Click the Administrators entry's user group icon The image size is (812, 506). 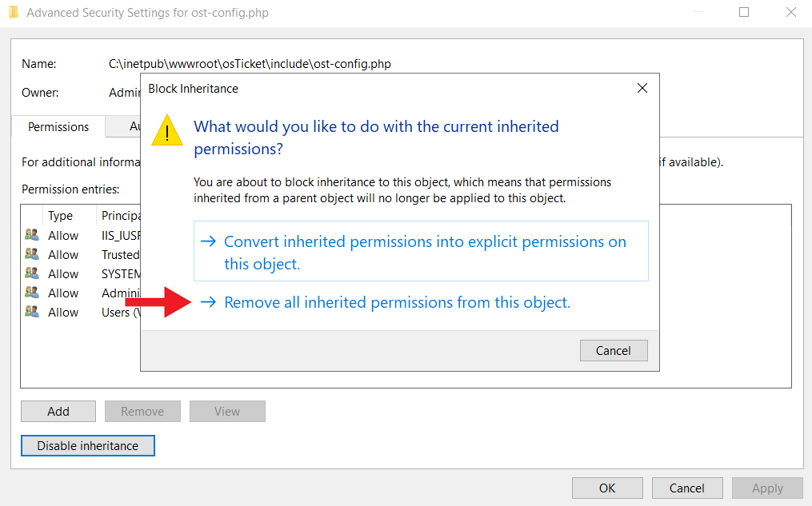point(32,293)
